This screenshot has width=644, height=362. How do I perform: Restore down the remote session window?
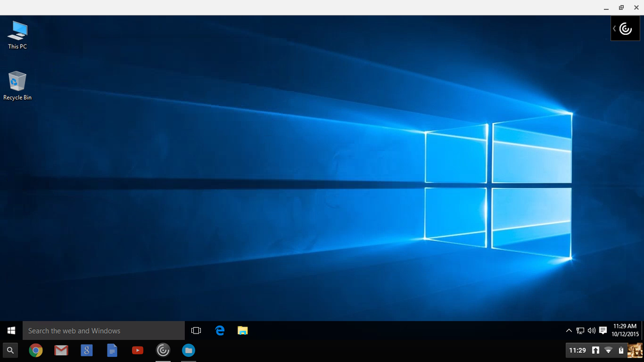(621, 8)
